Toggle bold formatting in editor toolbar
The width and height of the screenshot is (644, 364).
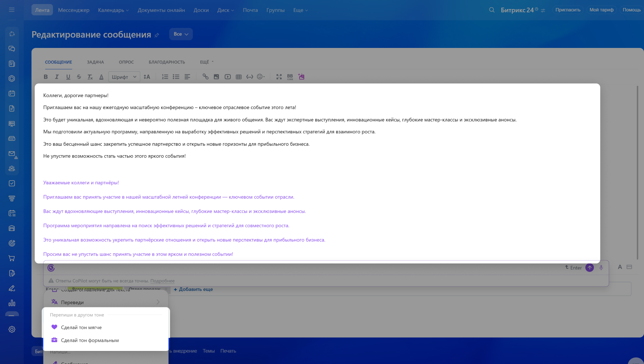[x=46, y=77]
